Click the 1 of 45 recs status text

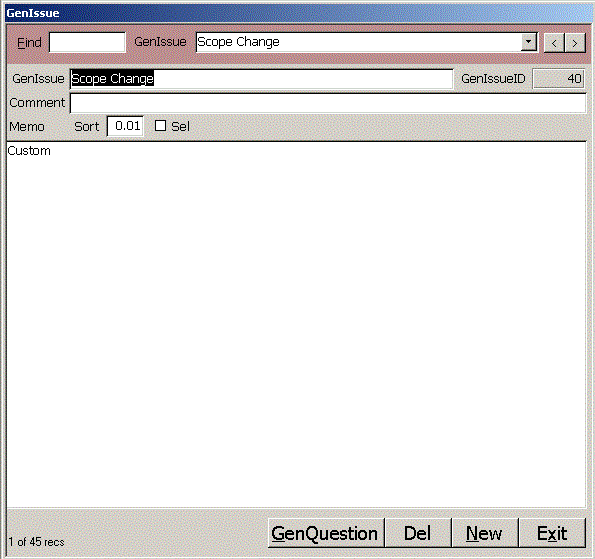point(36,542)
